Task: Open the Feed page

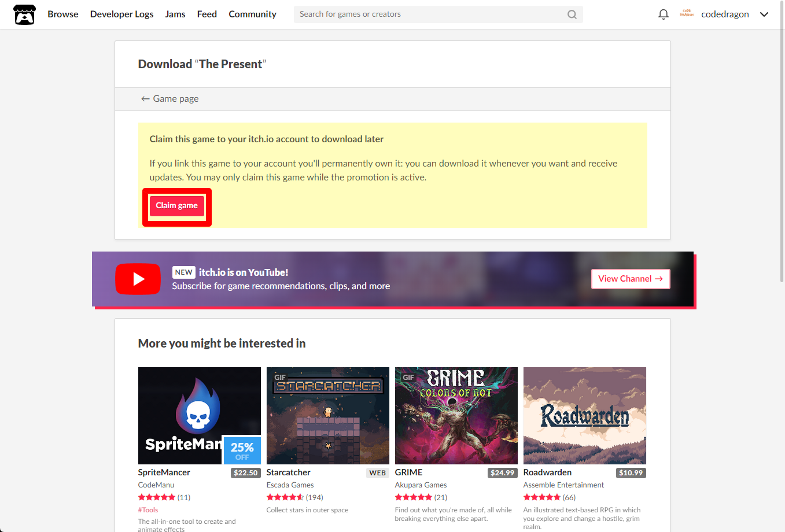Action: [x=207, y=14]
